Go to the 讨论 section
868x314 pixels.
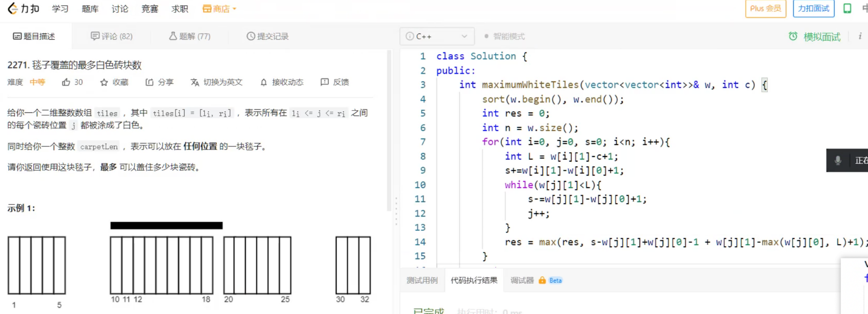[x=120, y=9]
